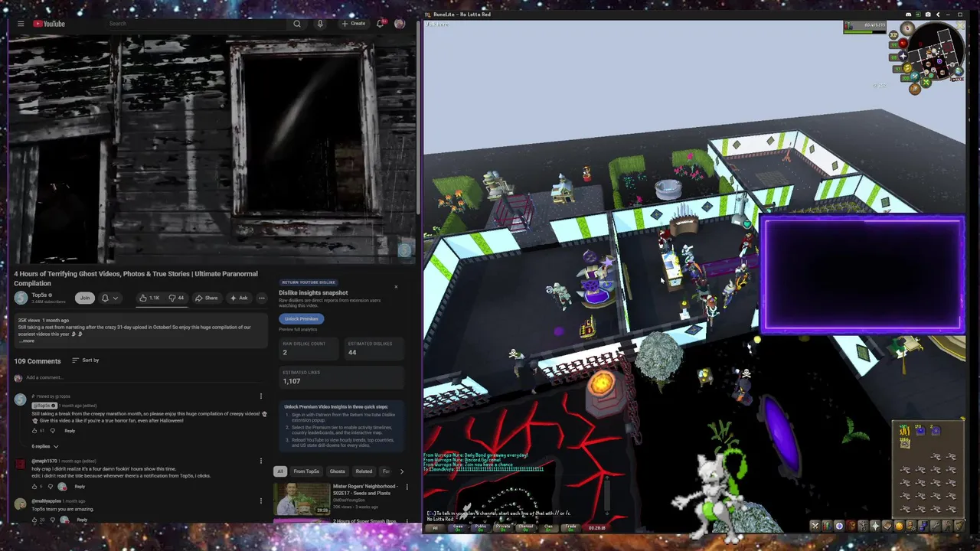980x551 pixels.
Task: Select the Channel chat tab
Action: pyautogui.click(x=526, y=527)
